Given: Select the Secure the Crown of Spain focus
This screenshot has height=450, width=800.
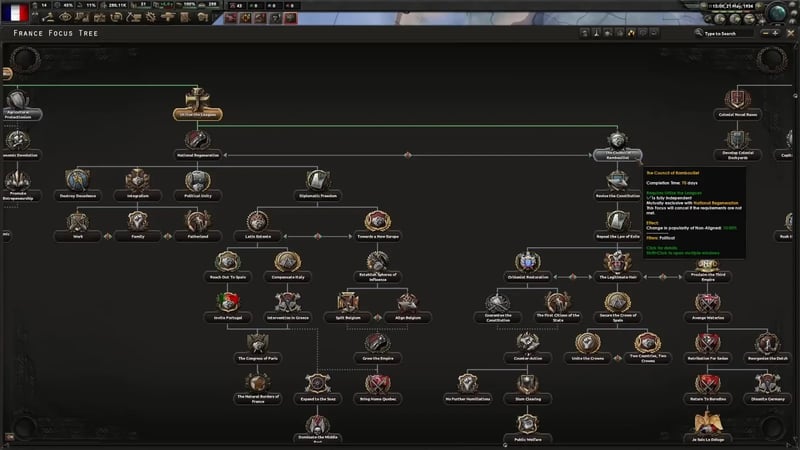Looking at the screenshot, I should (617, 308).
